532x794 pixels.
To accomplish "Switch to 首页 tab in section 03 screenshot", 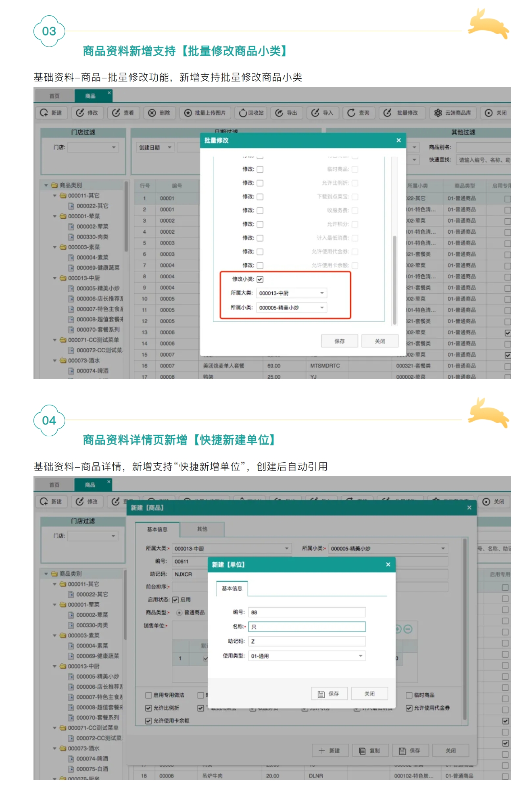I will [x=54, y=96].
